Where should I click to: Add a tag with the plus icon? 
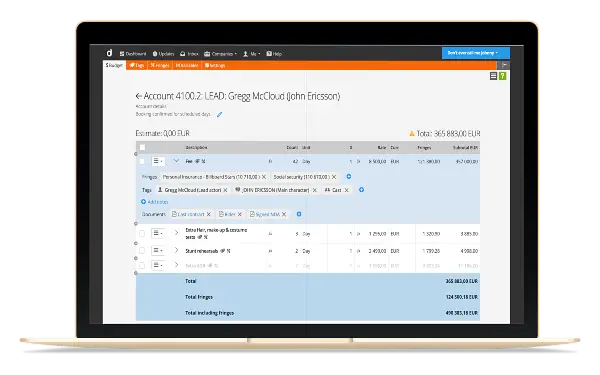pyautogui.click(x=361, y=189)
